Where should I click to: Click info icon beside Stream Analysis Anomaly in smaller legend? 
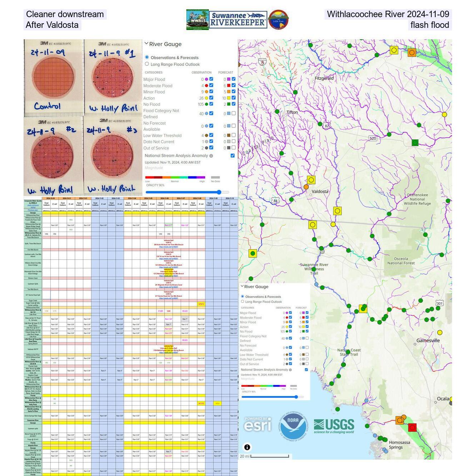(x=290, y=370)
